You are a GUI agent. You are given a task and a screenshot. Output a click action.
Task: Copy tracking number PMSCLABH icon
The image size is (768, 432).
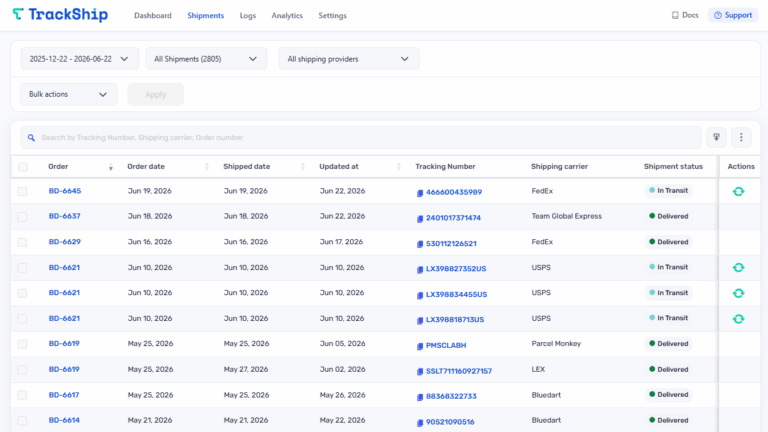[420, 346]
